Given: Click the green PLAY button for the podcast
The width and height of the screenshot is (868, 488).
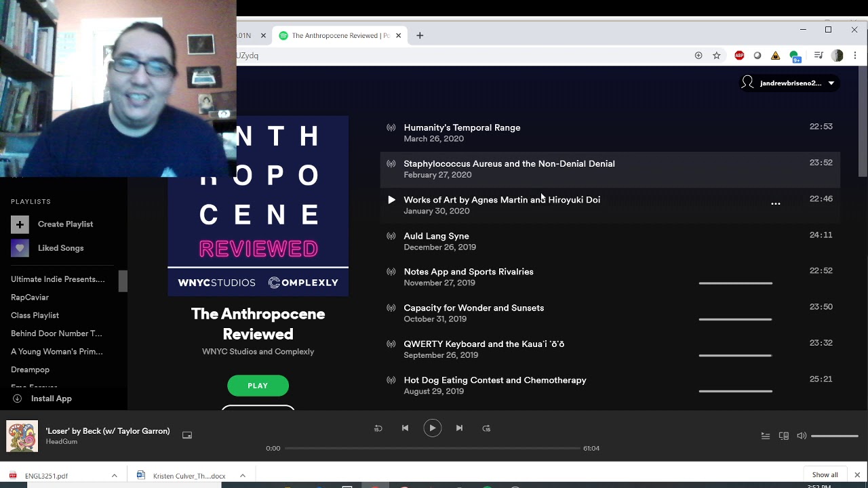Looking at the screenshot, I should [x=258, y=386].
